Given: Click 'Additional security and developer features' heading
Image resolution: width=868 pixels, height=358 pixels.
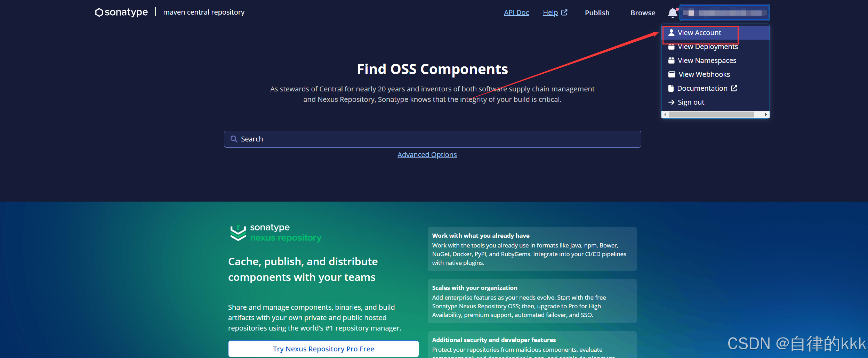Looking at the screenshot, I should point(494,340).
